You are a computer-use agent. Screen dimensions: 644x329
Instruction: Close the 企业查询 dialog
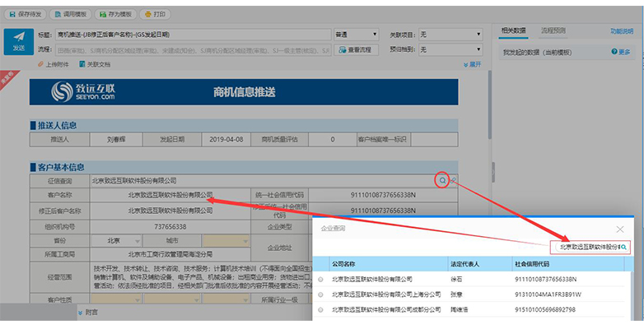point(620,229)
